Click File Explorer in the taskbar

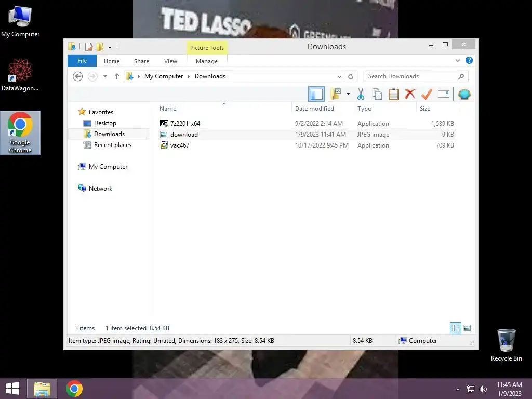pyautogui.click(x=42, y=389)
